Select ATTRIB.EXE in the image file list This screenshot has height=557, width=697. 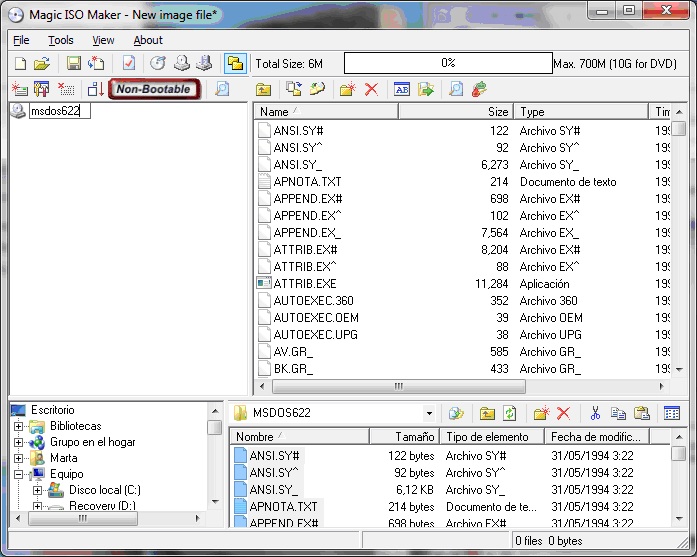coord(304,284)
